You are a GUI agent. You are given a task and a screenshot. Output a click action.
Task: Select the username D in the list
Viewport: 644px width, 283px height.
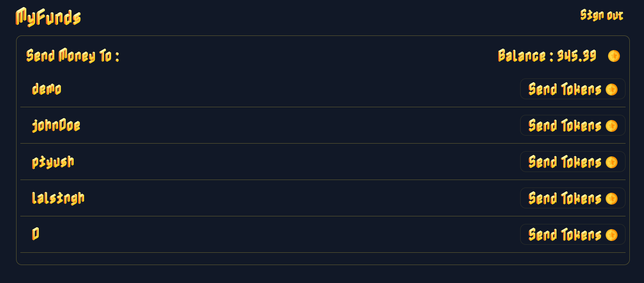(x=35, y=234)
